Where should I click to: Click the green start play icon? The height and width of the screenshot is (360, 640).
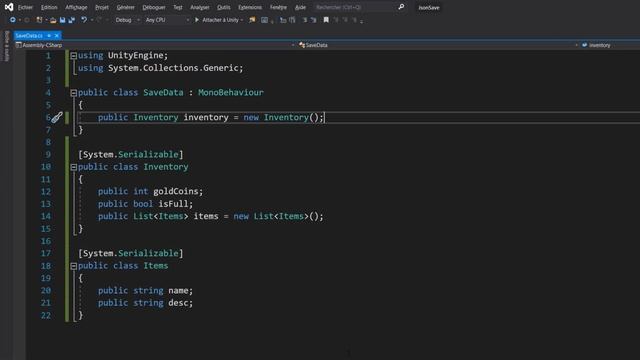coord(197,20)
